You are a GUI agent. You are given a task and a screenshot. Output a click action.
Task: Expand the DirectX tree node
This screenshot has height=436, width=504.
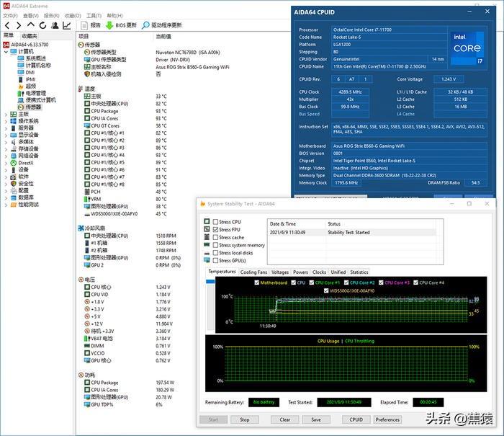coord(6,163)
